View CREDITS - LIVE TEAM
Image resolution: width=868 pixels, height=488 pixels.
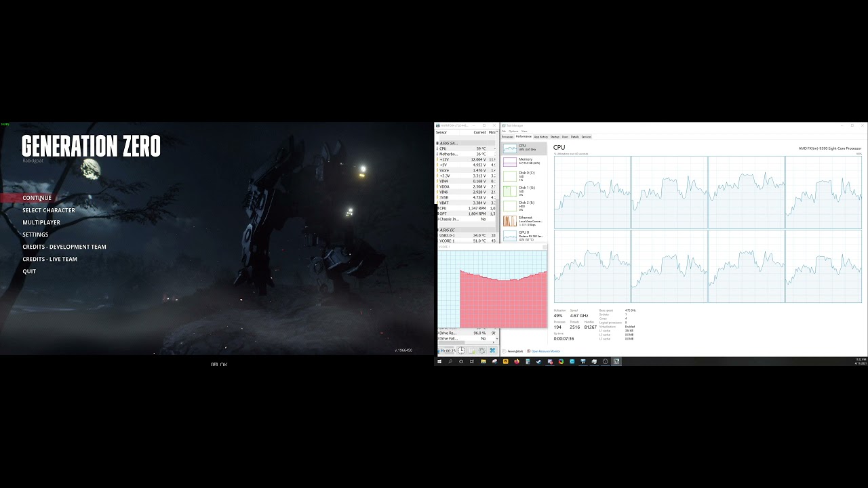tap(50, 259)
